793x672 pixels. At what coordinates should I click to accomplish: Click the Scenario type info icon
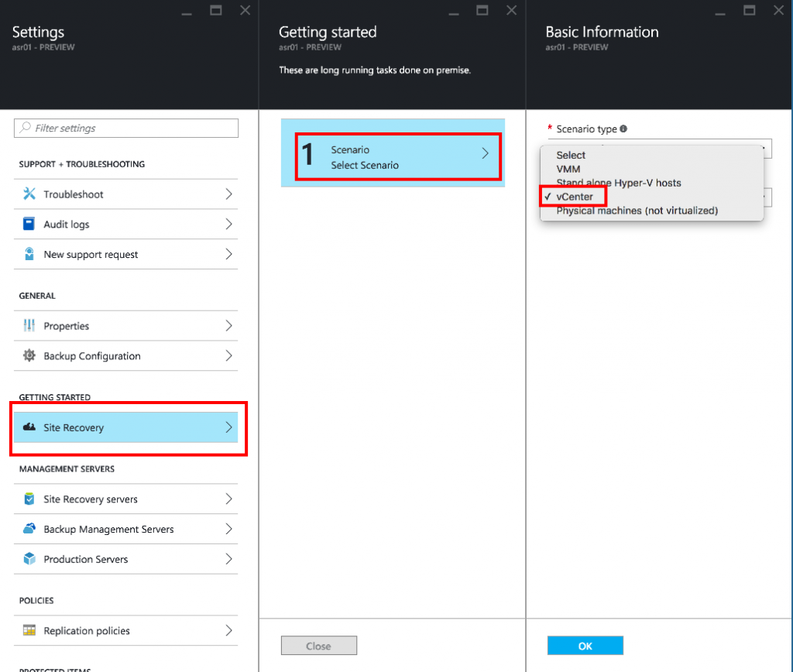(x=623, y=129)
